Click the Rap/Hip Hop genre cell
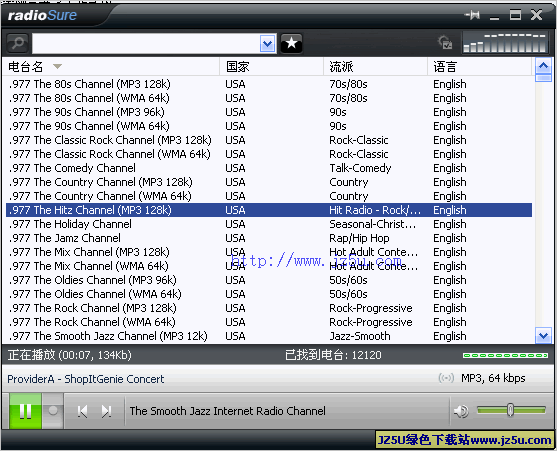Screen dimensions: 557x451 tap(359, 238)
